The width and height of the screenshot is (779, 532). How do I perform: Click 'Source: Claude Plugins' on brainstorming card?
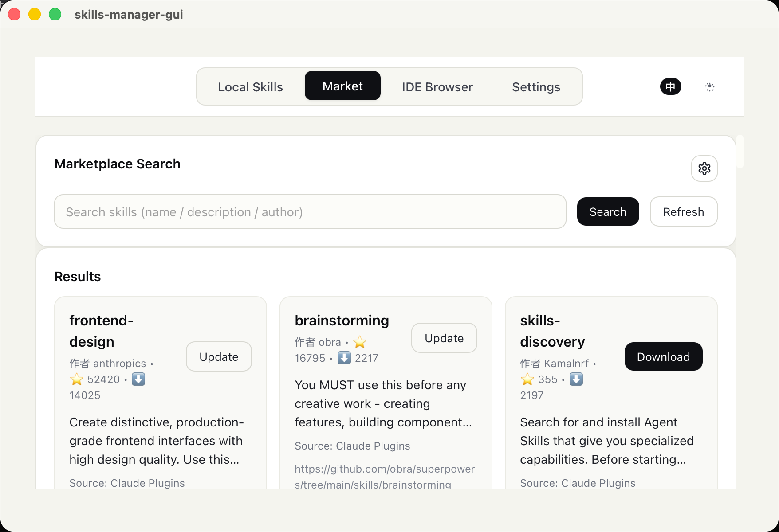pyautogui.click(x=352, y=446)
